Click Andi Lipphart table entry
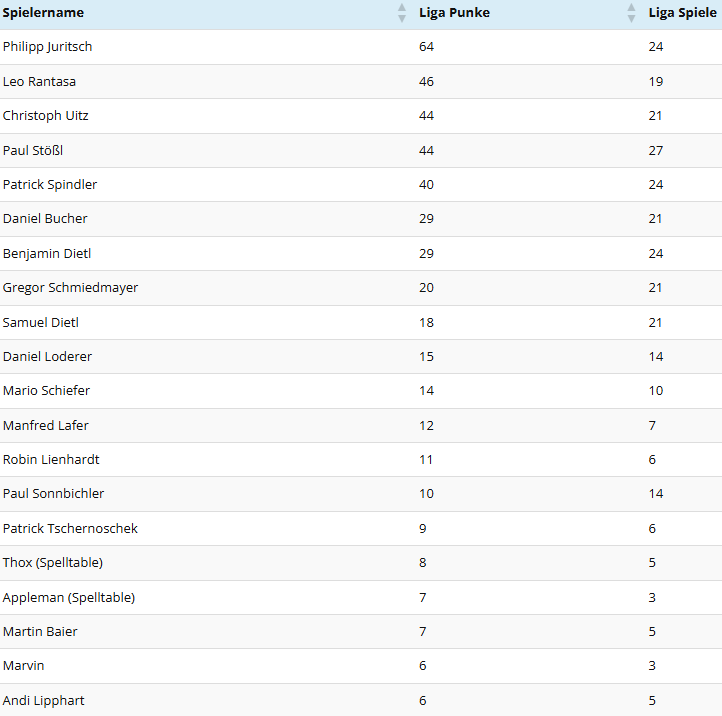This screenshot has width=722, height=716. 43,701
